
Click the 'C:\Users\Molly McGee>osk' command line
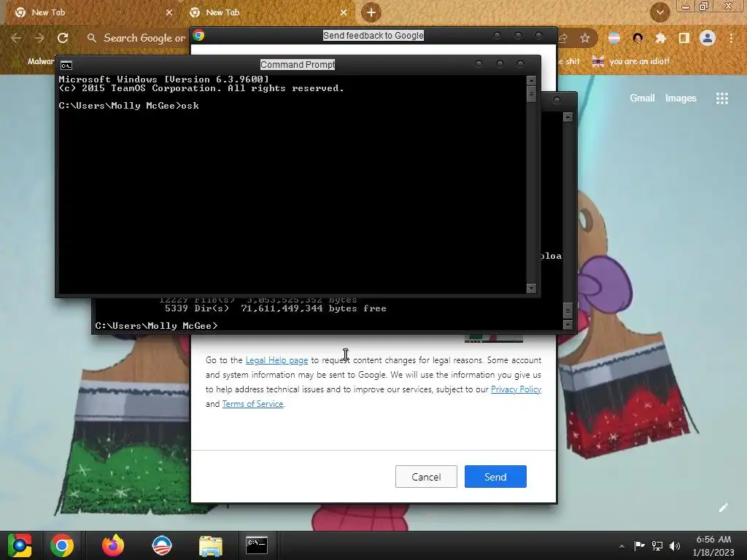[x=128, y=106]
